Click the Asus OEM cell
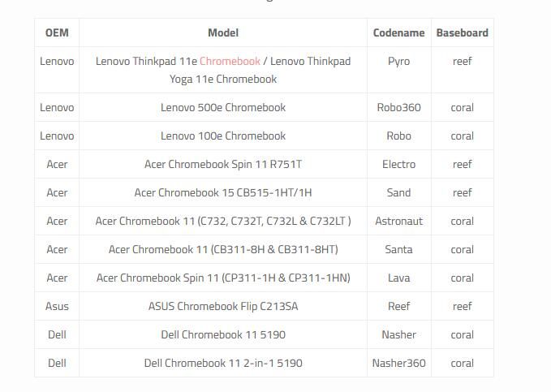The image size is (551, 392). pos(57,306)
